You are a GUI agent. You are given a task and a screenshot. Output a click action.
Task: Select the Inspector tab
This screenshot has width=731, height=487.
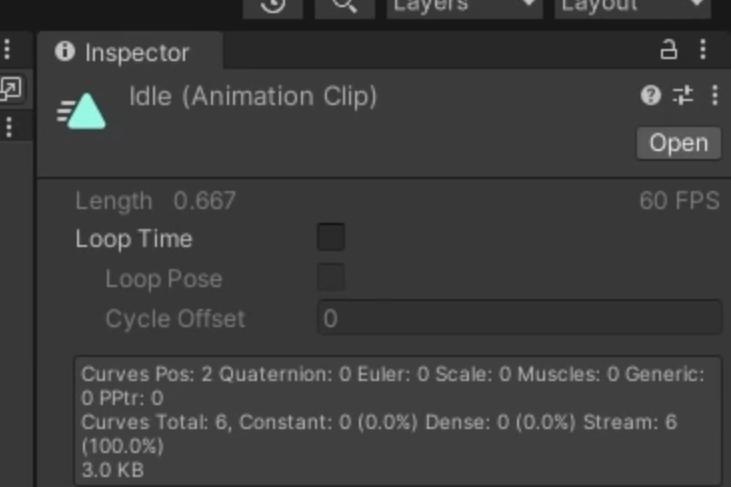[123, 52]
